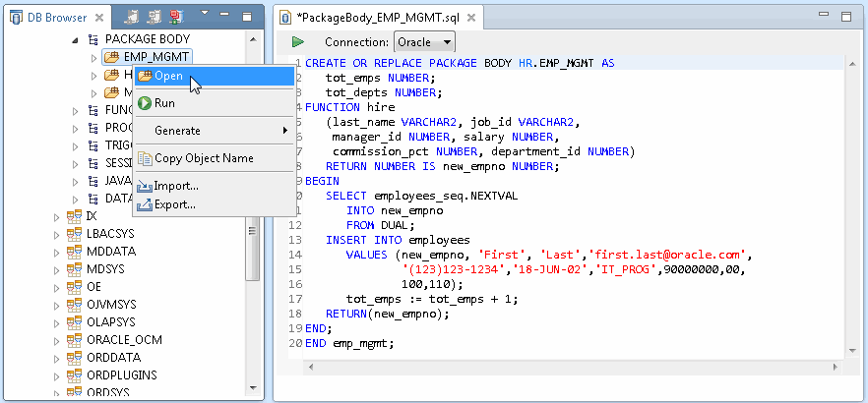This screenshot has width=868, height=403.
Task: Choose Open from the context menu
Action: pos(168,77)
